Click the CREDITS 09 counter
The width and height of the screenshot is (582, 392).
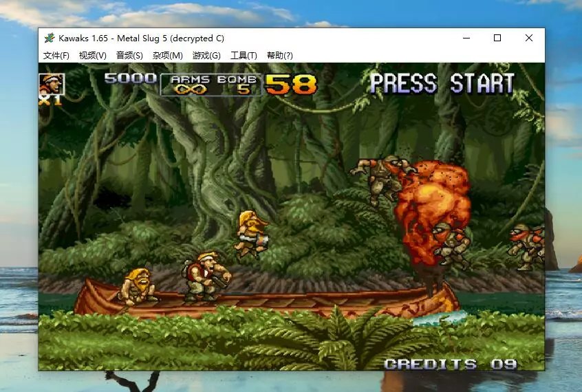[x=450, y=364]
